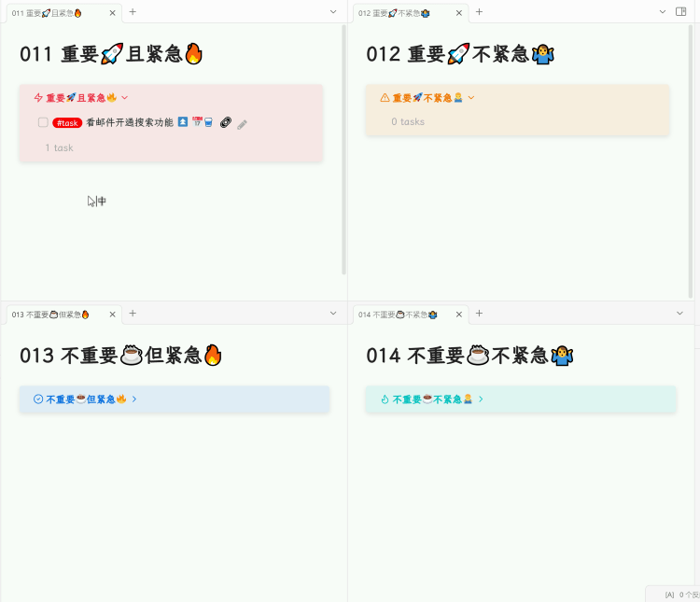Click the calendar date icon on task
This screenshot has width=700, height=602.
pyautogui.click(x=197, y=121)
